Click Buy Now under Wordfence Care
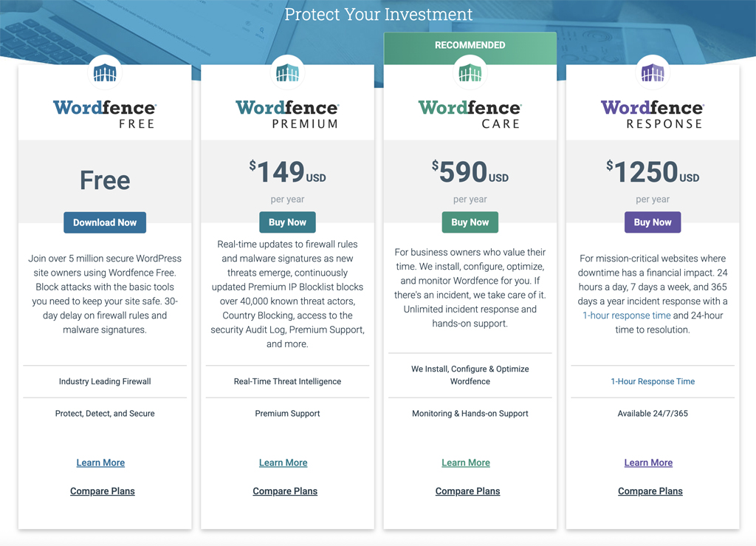This screenshot has height=546, width=756. click(470, 222)
